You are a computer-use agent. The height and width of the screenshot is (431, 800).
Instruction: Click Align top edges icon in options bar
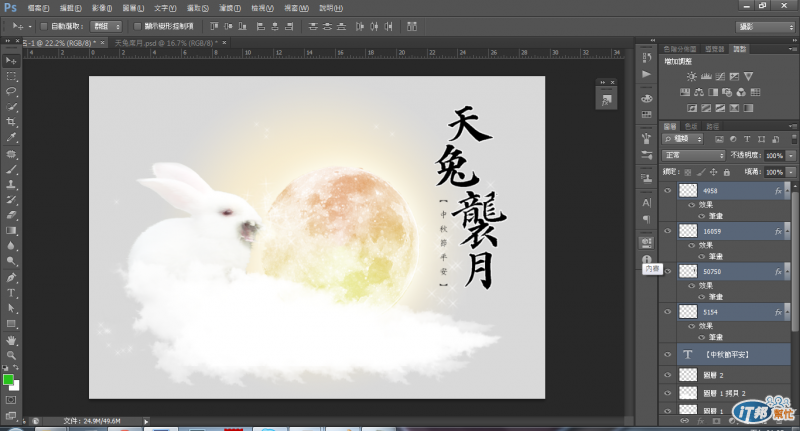tap(214, 27)
